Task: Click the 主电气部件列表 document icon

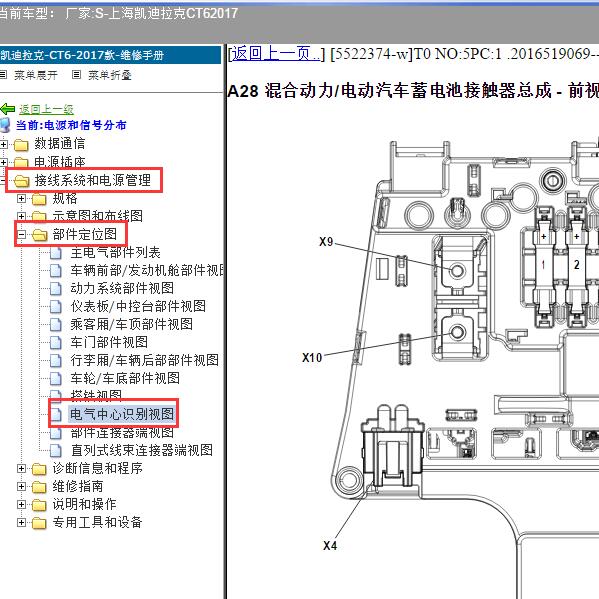Action: tap(56, 253)
